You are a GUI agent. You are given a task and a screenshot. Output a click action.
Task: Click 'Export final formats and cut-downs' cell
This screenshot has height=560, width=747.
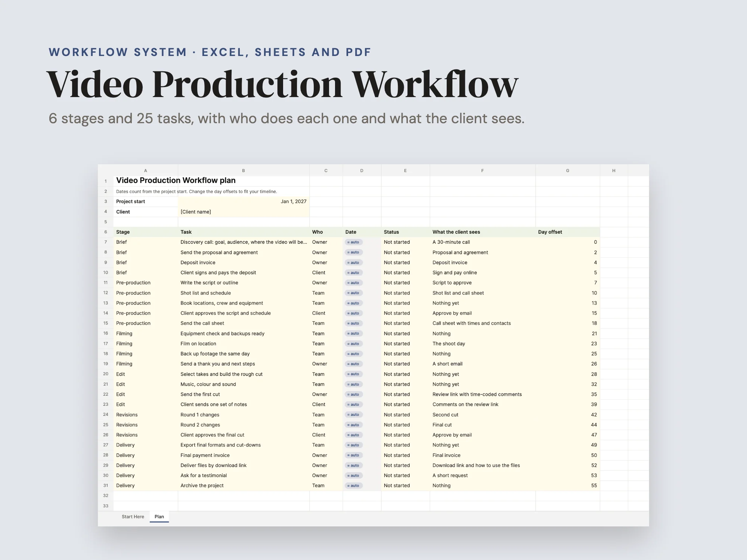(244, 445)
